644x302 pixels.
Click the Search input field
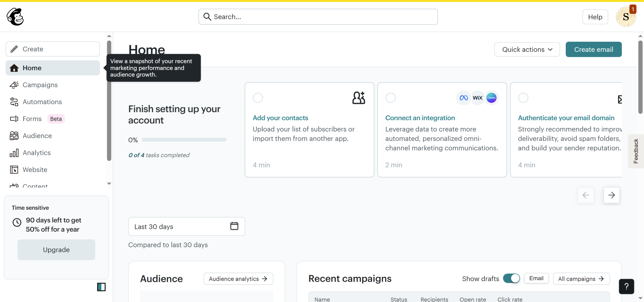[318, 17]
